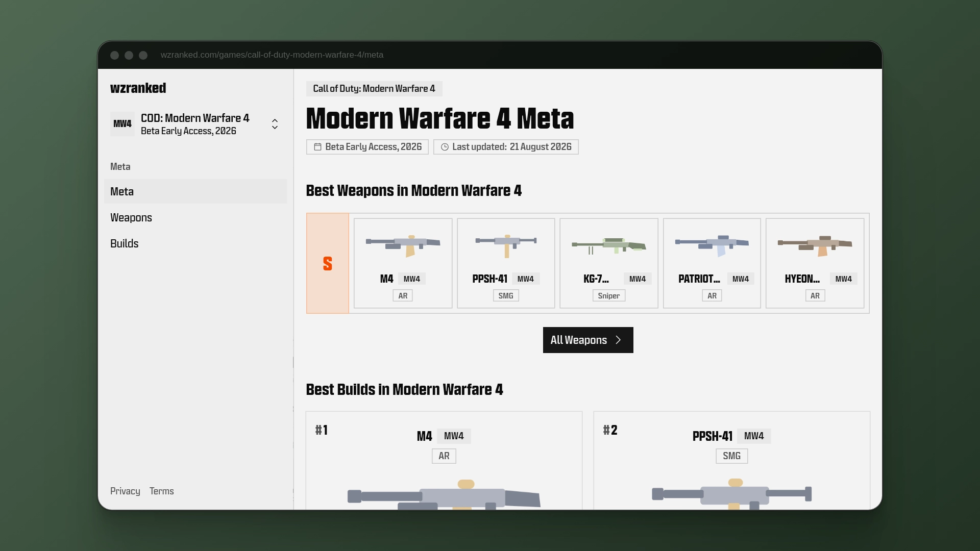Screen dimensions: 980x551
Task: Open the #1 M4 build title
Action: click(x=424, y=436)
